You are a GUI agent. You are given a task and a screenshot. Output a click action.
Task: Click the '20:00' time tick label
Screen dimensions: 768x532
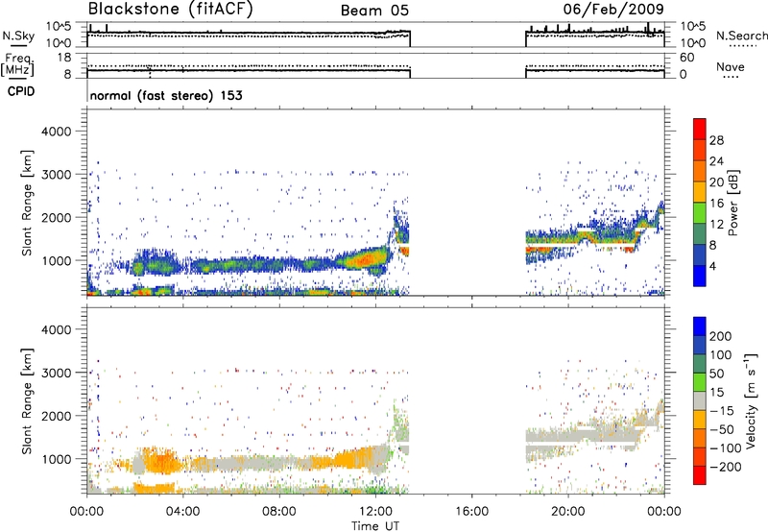pyautogui.click(x=567, y=512)
